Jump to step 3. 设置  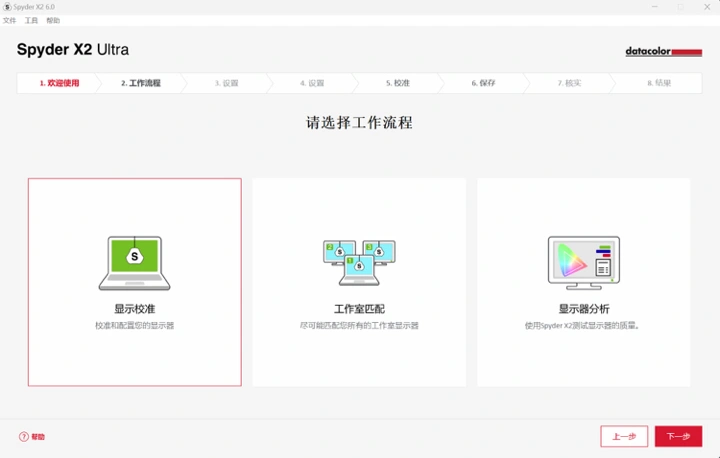226,83
